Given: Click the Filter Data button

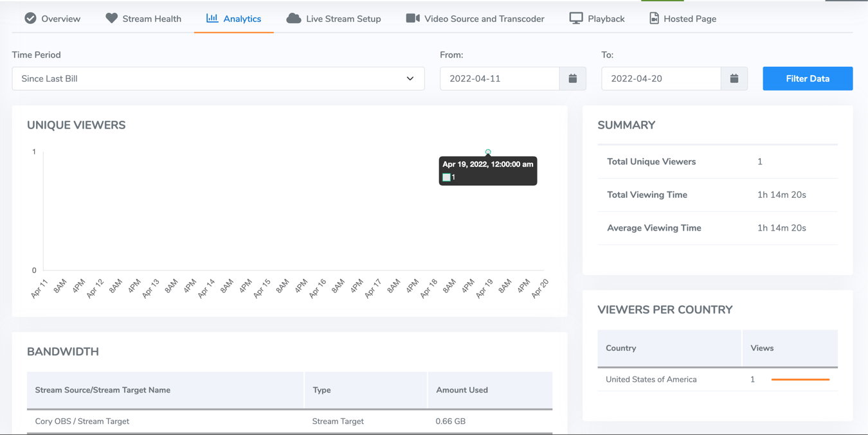Looking at the screenshot, I should pos(808,78).
